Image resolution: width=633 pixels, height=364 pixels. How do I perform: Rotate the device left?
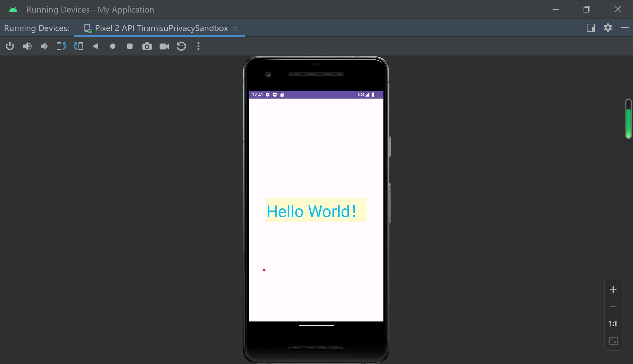point(61,46)
